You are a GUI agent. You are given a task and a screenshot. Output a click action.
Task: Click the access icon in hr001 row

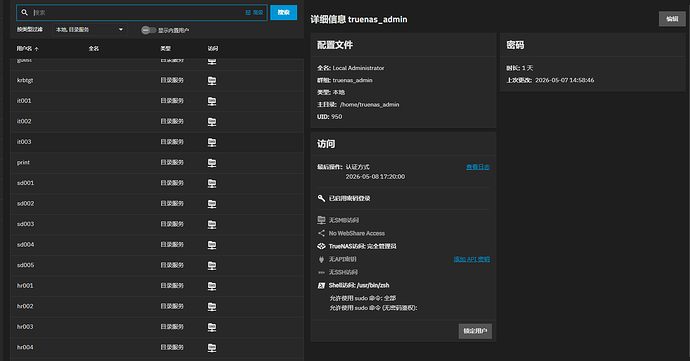(212, 286)
